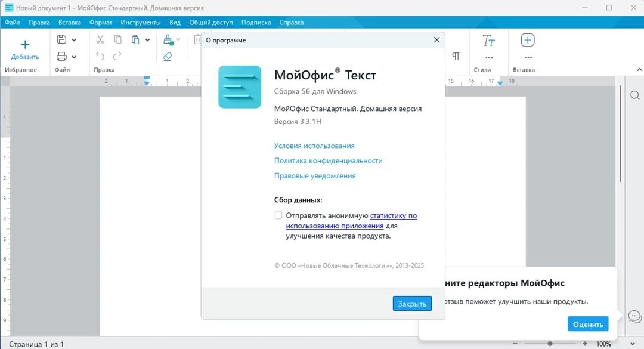
Task: Click the right indent marker on ruler
Action: (500, 83)
